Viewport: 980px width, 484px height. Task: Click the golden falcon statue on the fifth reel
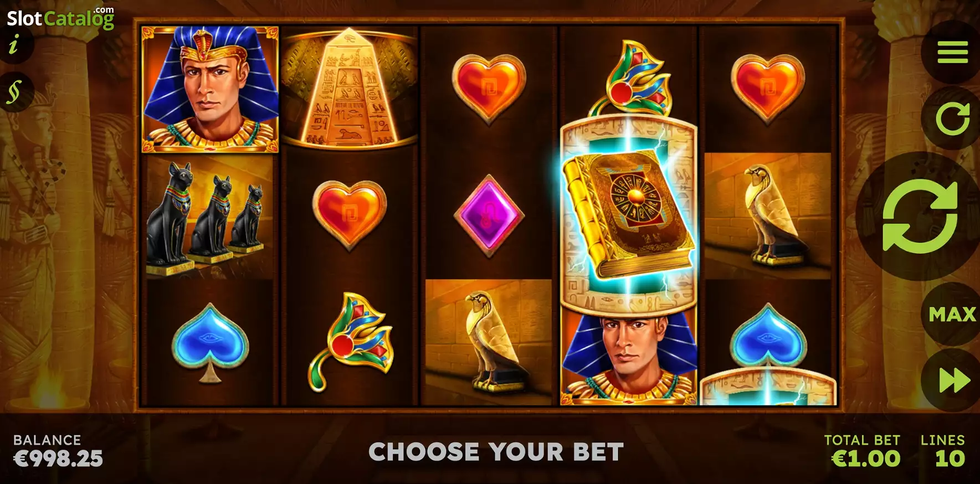point(767,216)
